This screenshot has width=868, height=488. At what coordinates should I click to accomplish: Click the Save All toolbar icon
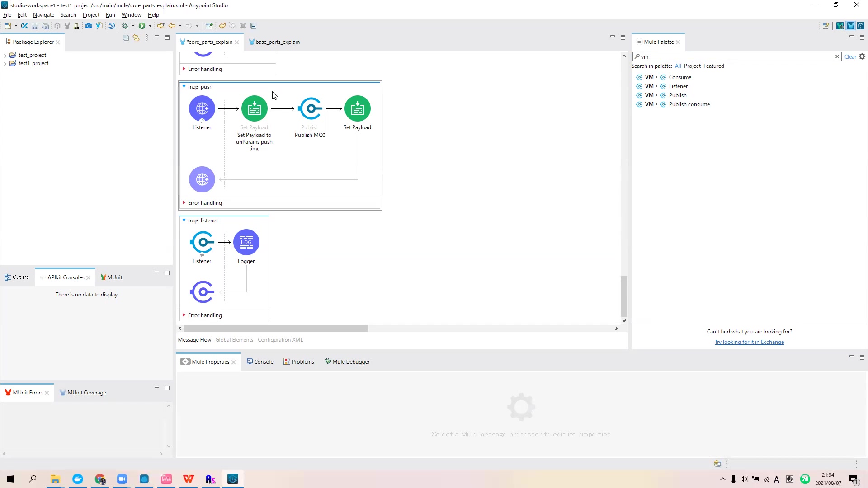click(x=45, y=26)
